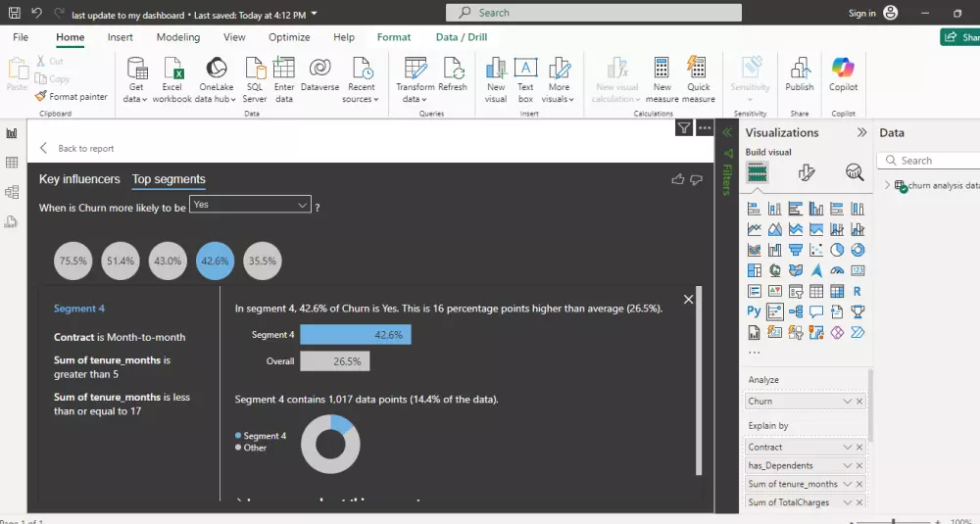This screenshot has height=524, width=980.
Task: Switch to Table view in left sidebar
Action: 11,163
